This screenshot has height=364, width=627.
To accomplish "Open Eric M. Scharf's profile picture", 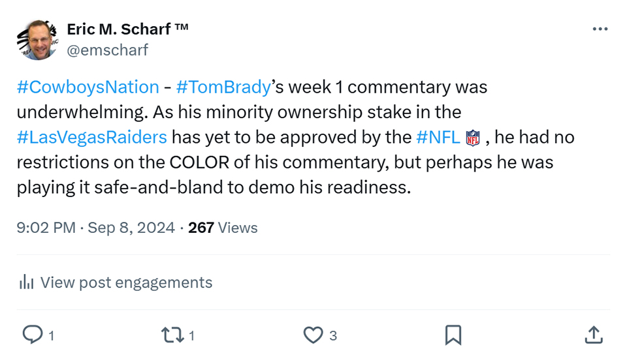I will coord(38,40).
